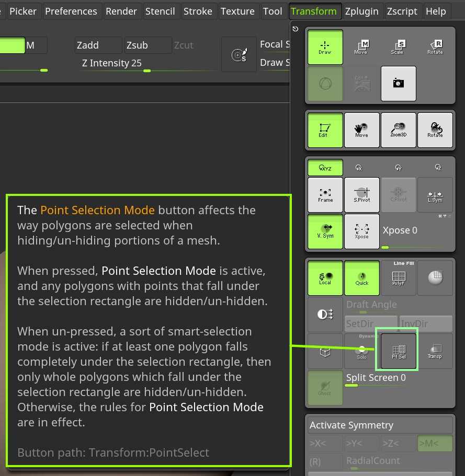465x476 pixels.
Task: Toggle the Zsub button
Action: [148, 45]
